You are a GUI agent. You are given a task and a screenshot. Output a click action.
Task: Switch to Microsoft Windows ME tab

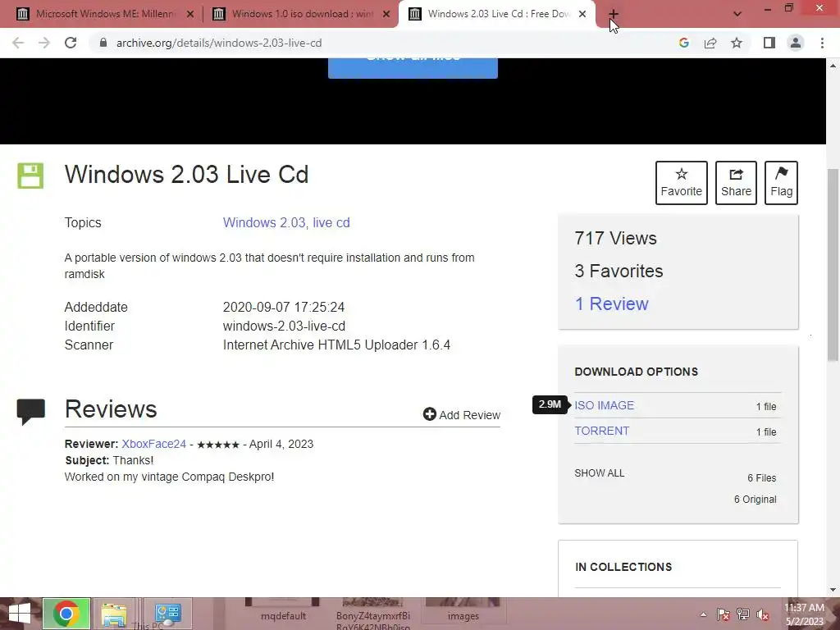pos(104,14)
